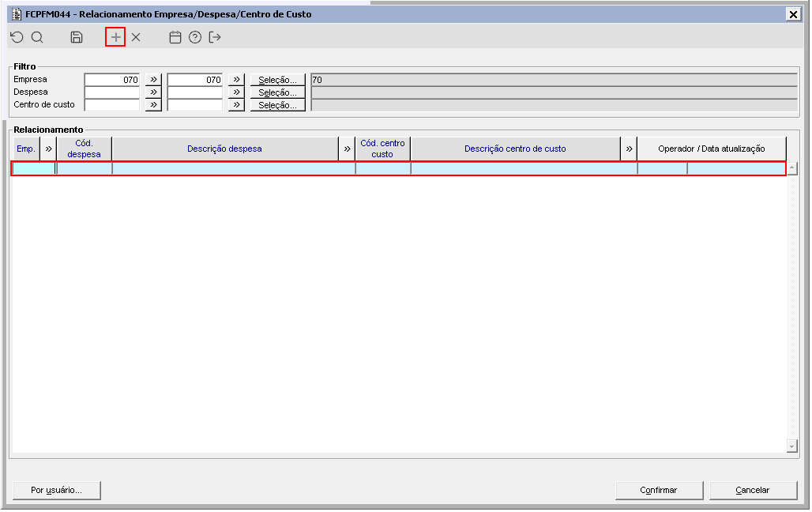Click the Descrição despesa column header
Image resolution: width=812 pixels, height=512 pixels.
pos(224,149)
